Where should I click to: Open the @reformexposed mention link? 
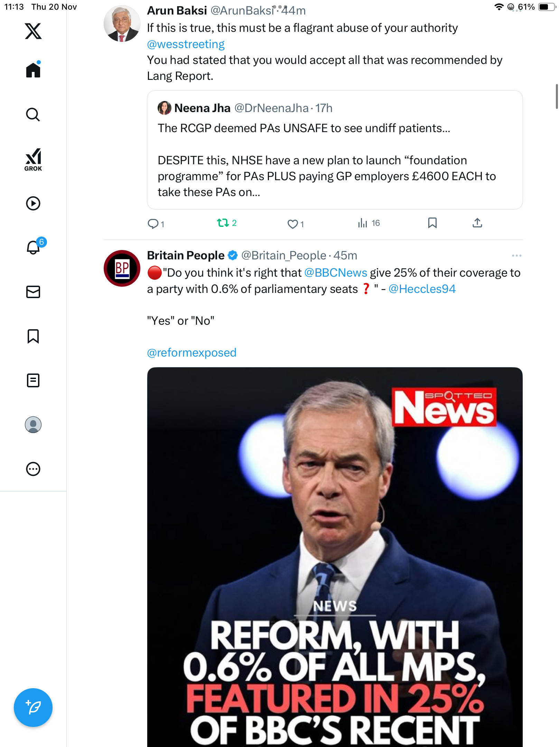(x=192, y=353)
